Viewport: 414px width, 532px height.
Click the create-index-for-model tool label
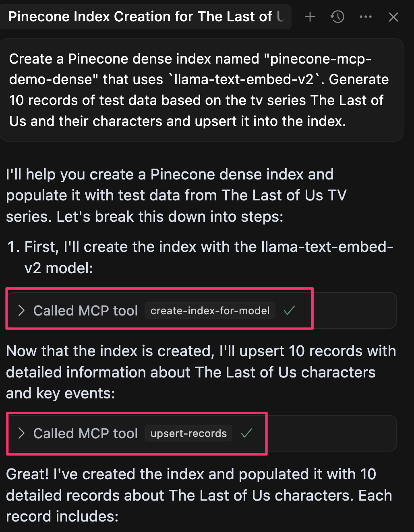209,310
